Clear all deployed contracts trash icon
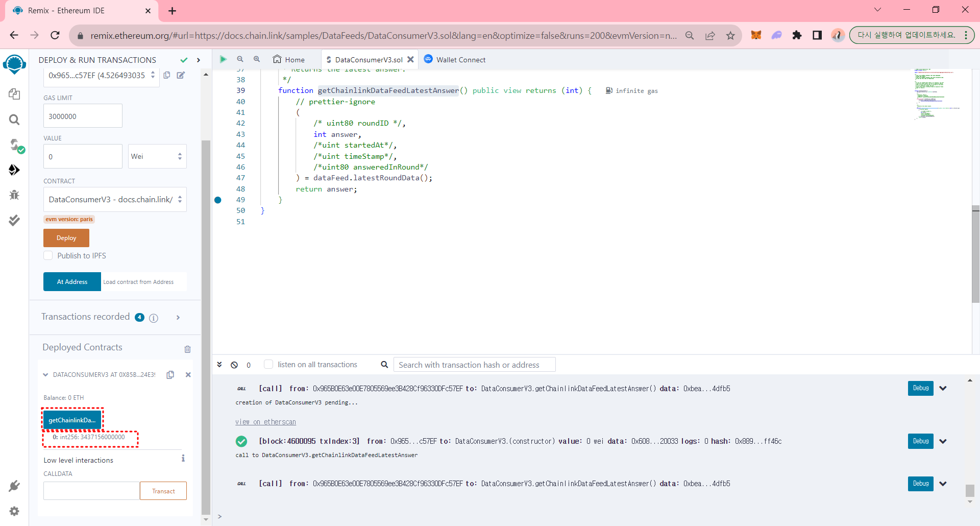Viewport: 980px width, 526px height. click(187, 349)
